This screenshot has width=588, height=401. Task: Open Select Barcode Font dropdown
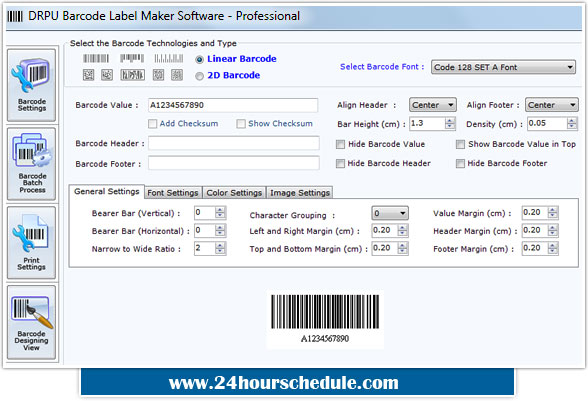(503, 67)
